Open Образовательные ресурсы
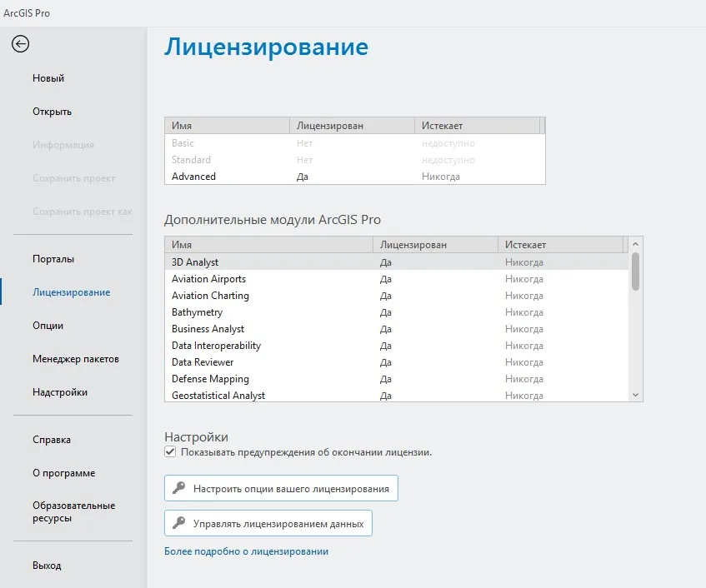 (x=74, y=512)
